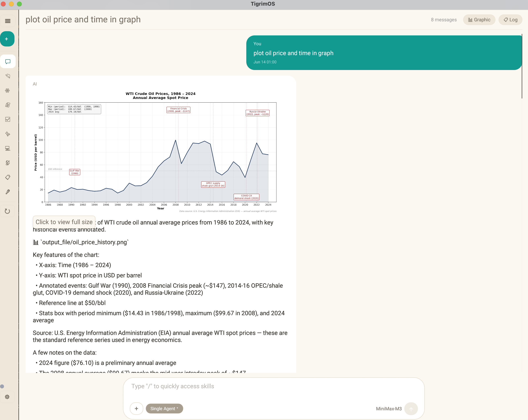
Task: Open the folder sidebar icon
Action: point(8,76)
